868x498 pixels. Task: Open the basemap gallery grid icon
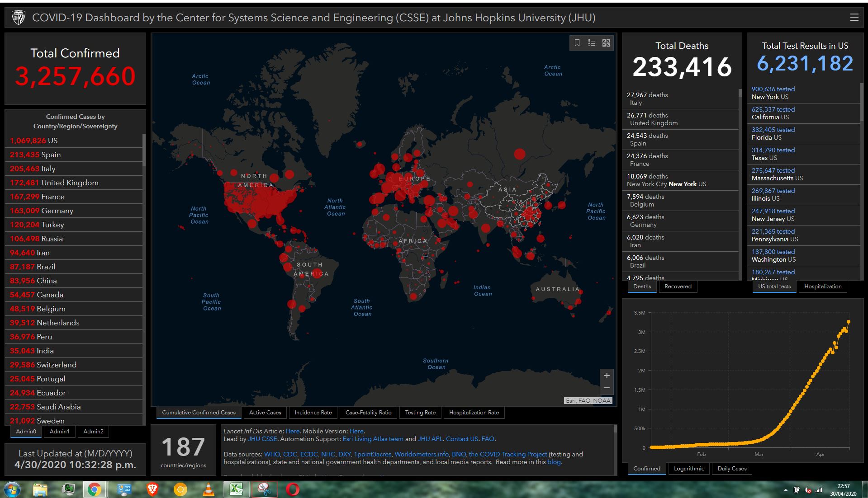click(x=606, y=42)
